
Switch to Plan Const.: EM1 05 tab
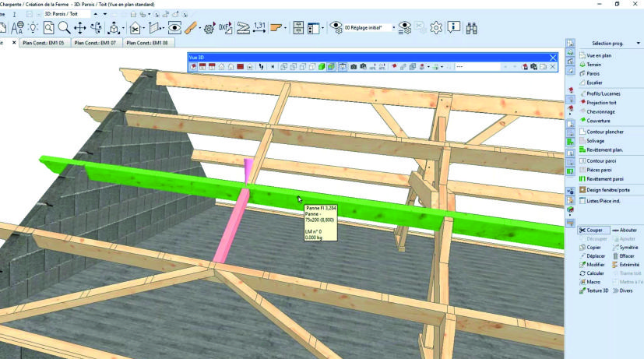[x=44, y=43]
